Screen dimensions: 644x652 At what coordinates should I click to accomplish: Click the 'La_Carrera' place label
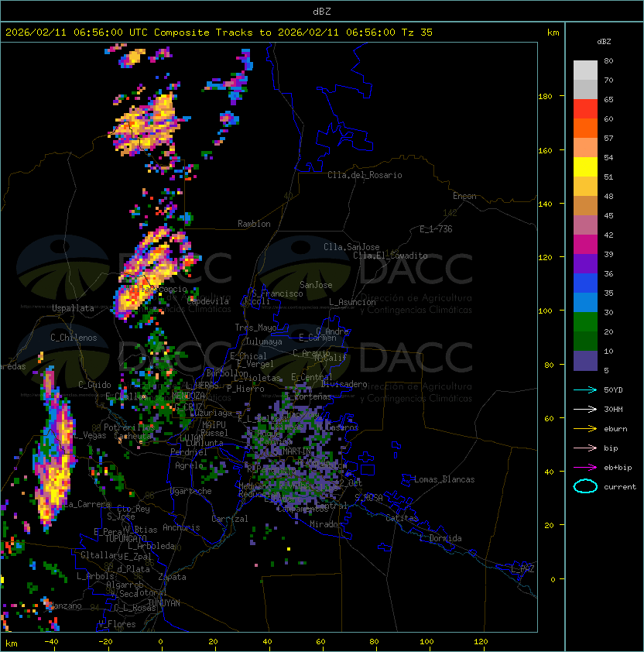pos(87,504)
